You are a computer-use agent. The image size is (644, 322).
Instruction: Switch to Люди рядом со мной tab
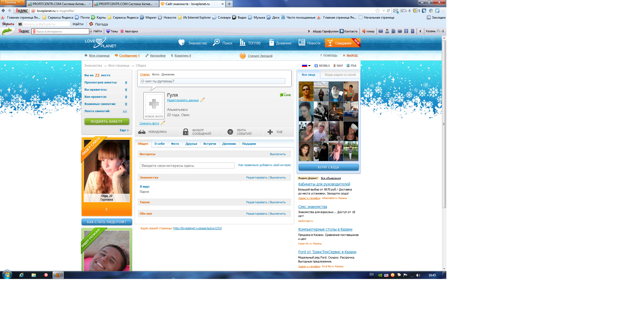[340, 75]
